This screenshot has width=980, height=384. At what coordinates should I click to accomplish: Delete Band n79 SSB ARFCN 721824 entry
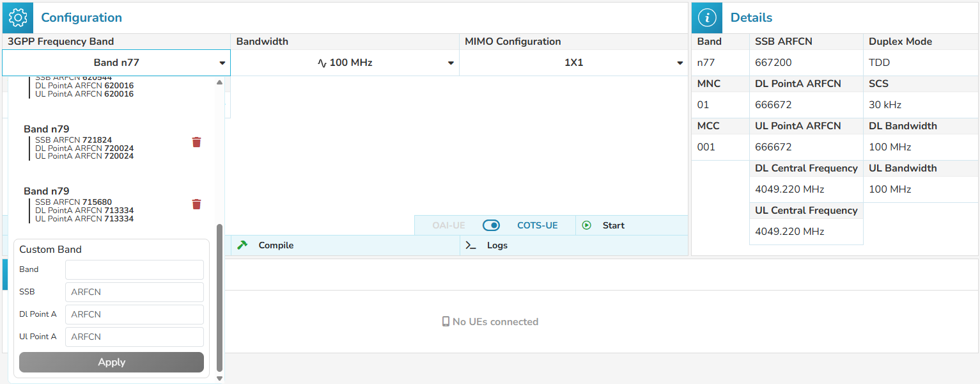197,142
